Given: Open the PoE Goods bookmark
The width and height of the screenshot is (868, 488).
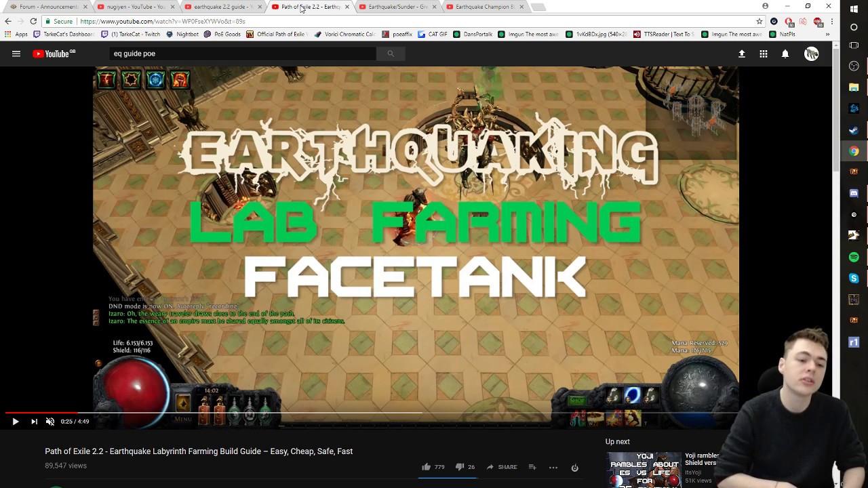Looking at the screenshot, I should point(222,34).
